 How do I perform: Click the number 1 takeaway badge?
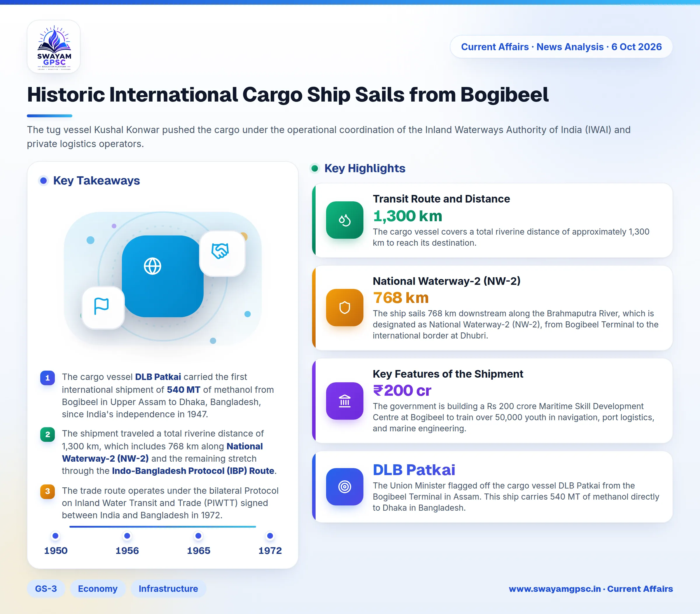pos(48,378)
